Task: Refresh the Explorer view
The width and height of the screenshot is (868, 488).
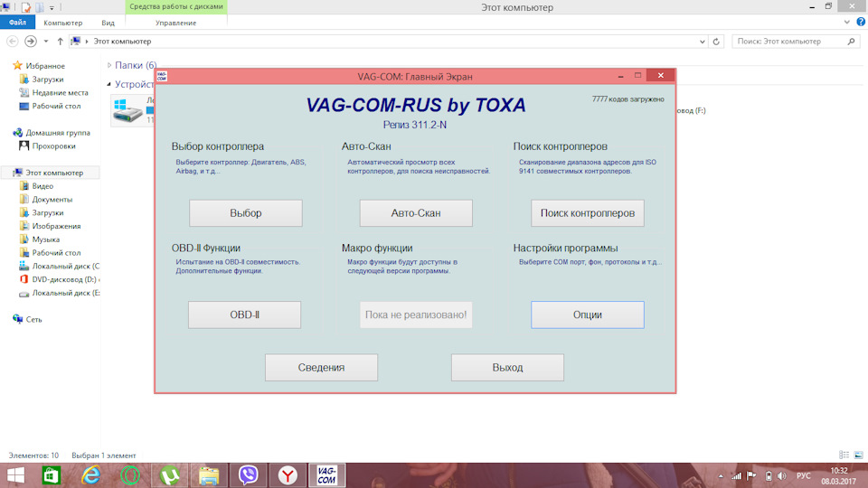Action: (x=716, y=42)
